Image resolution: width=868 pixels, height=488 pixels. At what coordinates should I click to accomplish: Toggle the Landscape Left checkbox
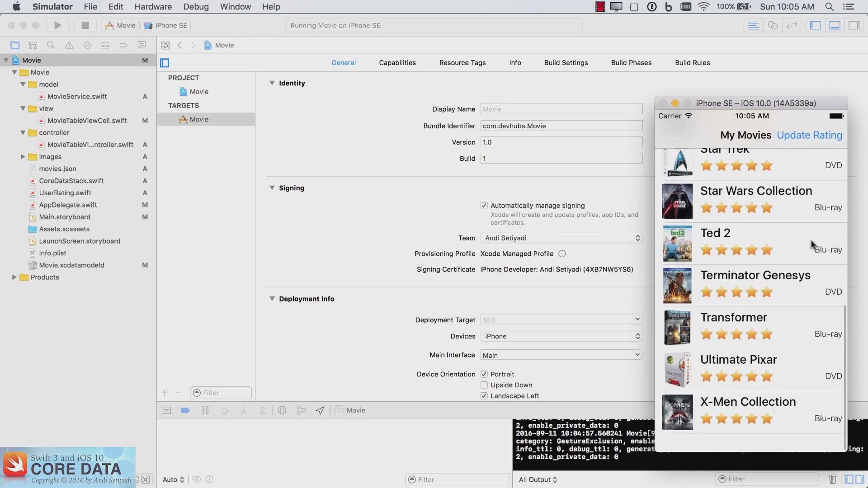[484, 396]
